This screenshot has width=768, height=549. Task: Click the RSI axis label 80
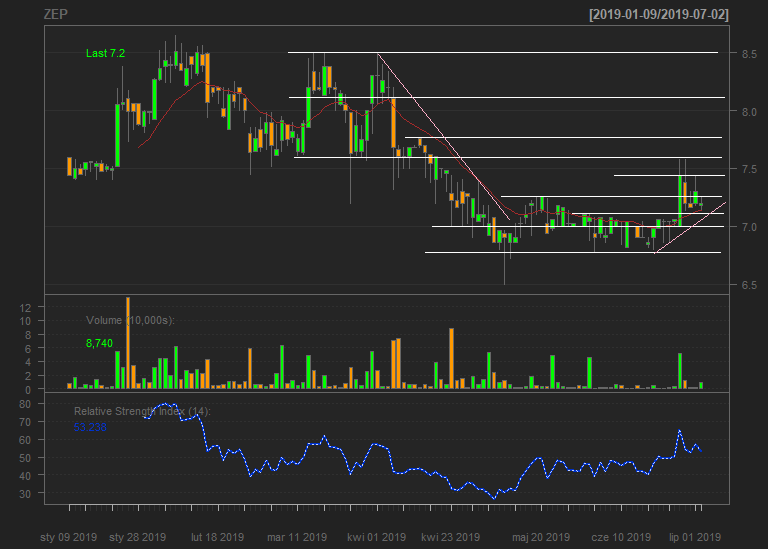coord(25,405)
